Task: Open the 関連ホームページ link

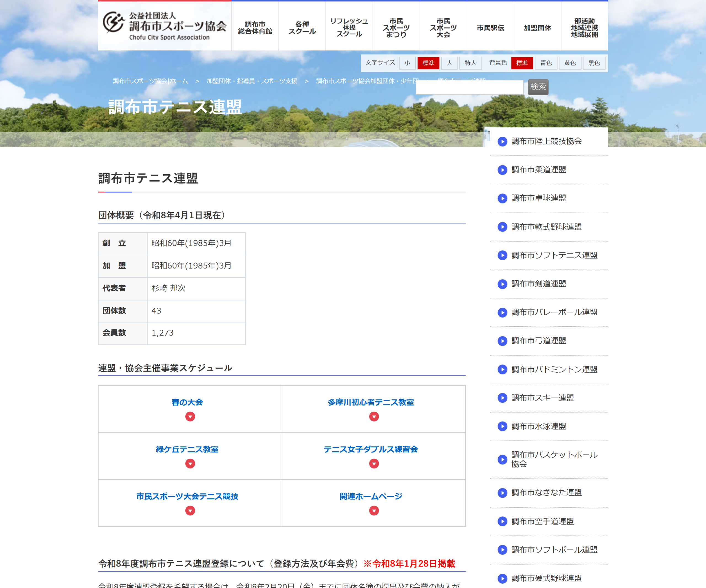Action: click(x=371, y=496)
